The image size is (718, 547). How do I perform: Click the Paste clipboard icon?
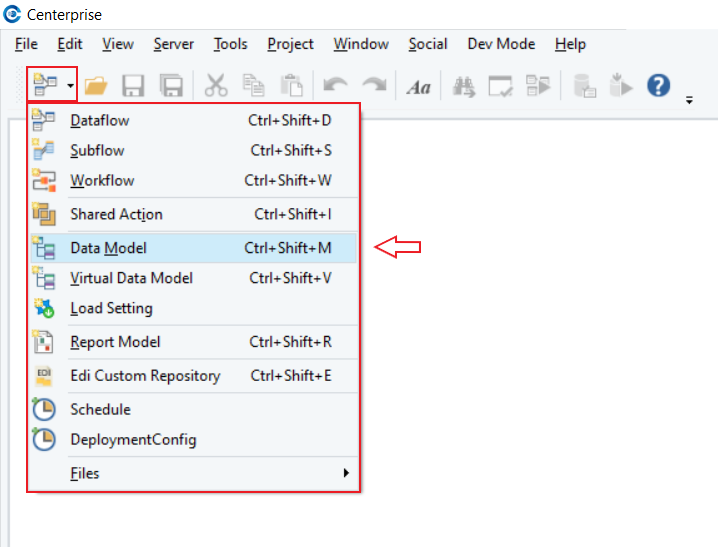click(x=292, y=86)
